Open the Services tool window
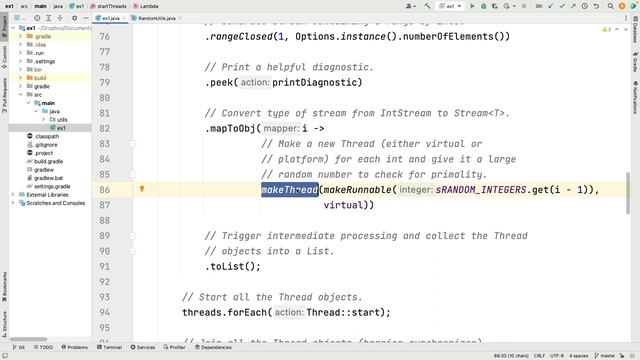 tap(143, 347)
